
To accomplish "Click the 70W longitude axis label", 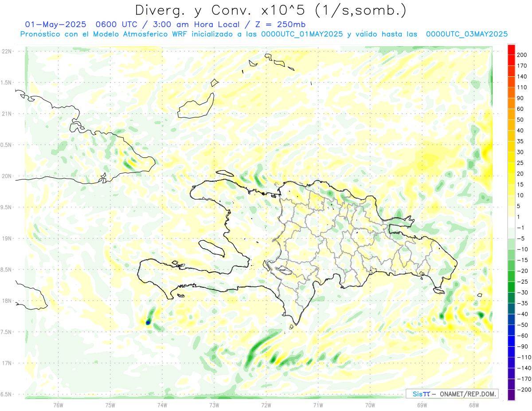I will click(370, 405).
